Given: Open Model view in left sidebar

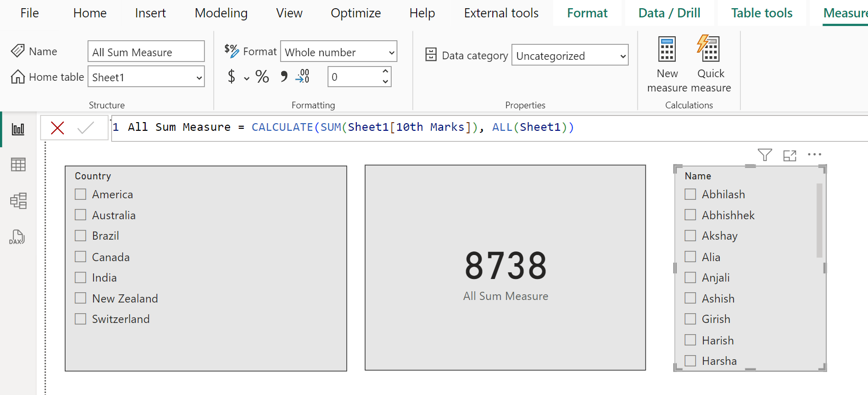Looking at the screenshot, I should coord(18,201).
